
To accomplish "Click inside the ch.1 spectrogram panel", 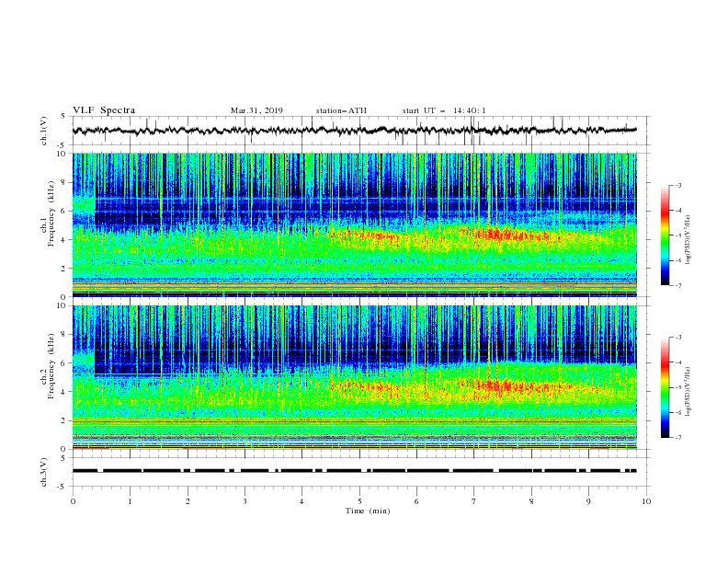I will [x=355, y=224].
